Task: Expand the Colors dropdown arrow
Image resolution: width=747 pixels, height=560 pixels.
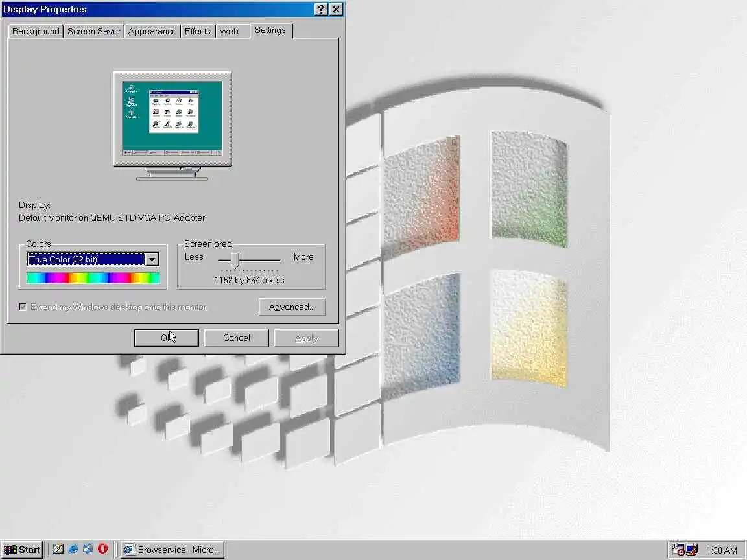Action: [152, 259]
